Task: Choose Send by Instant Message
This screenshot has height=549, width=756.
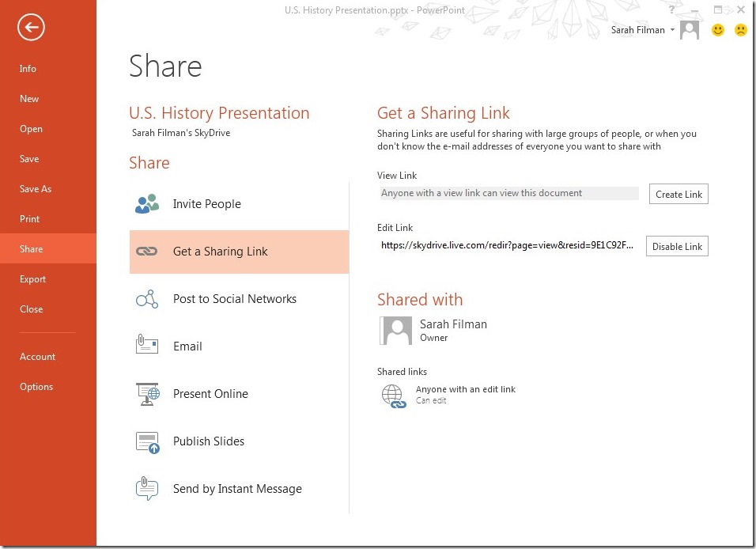Action: point(239,489)
